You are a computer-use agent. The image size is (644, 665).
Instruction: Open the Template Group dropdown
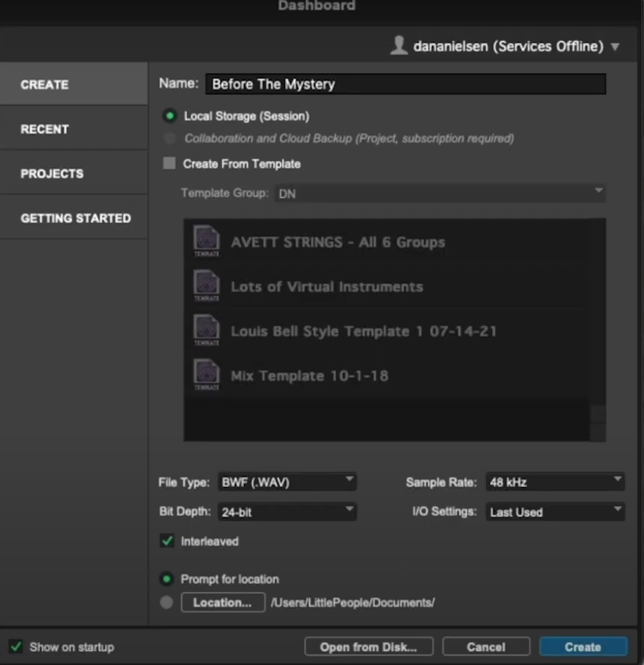440,193
